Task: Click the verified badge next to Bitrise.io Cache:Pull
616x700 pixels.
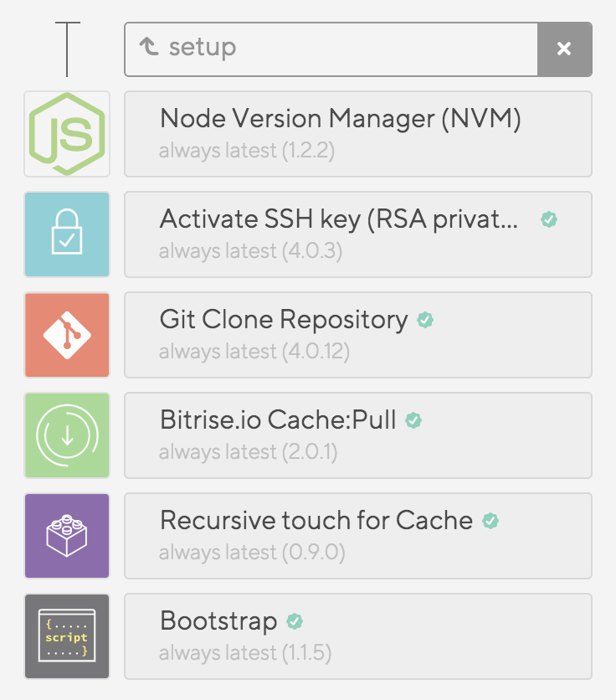Action: tap(413, 420)
